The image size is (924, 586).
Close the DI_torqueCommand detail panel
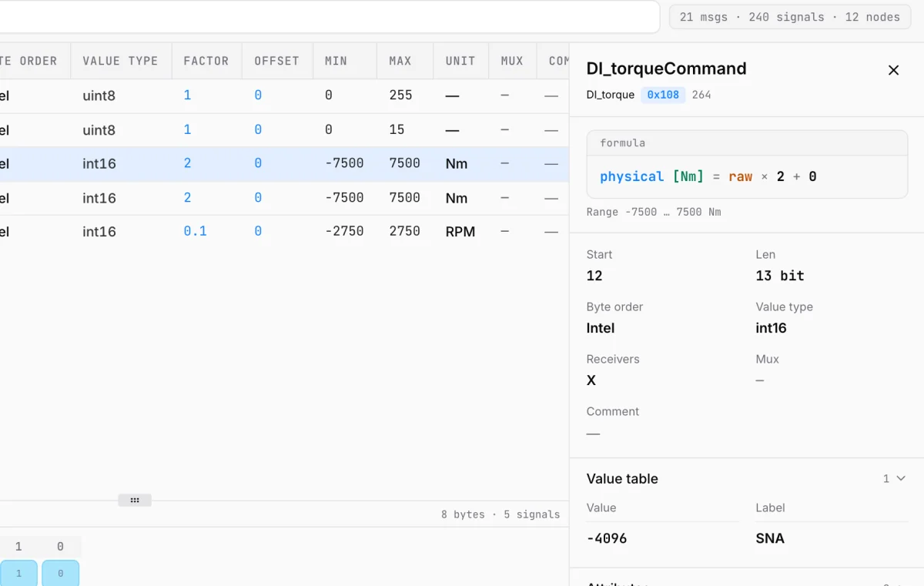pyautogui.click(x=893, y=70)
